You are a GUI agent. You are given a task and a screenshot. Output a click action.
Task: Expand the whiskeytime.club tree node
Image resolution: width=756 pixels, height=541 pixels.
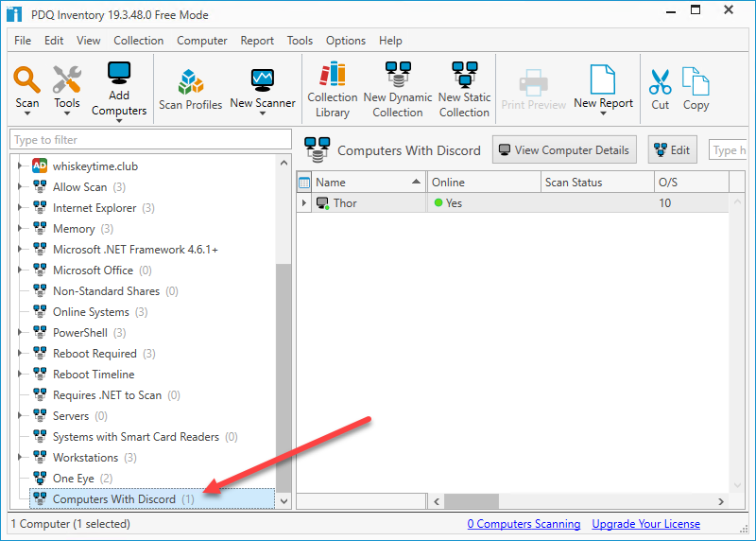(x=20, y=166)
